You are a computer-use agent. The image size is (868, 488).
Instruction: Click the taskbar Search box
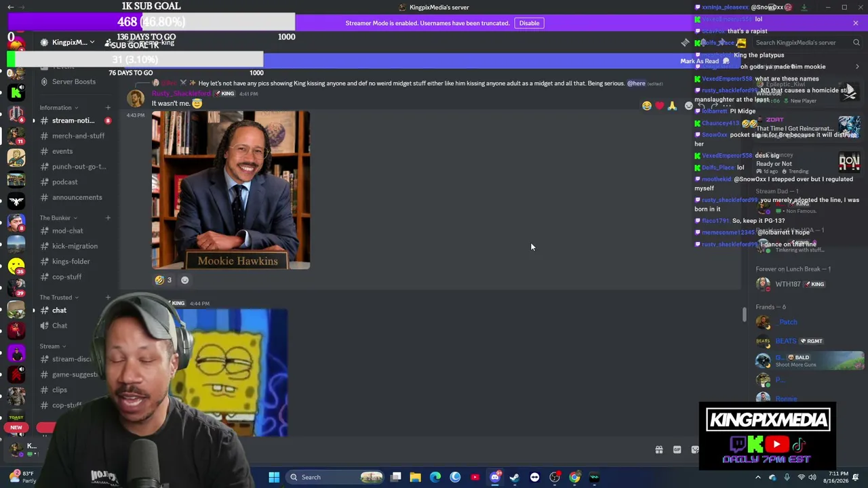[335, 477]
